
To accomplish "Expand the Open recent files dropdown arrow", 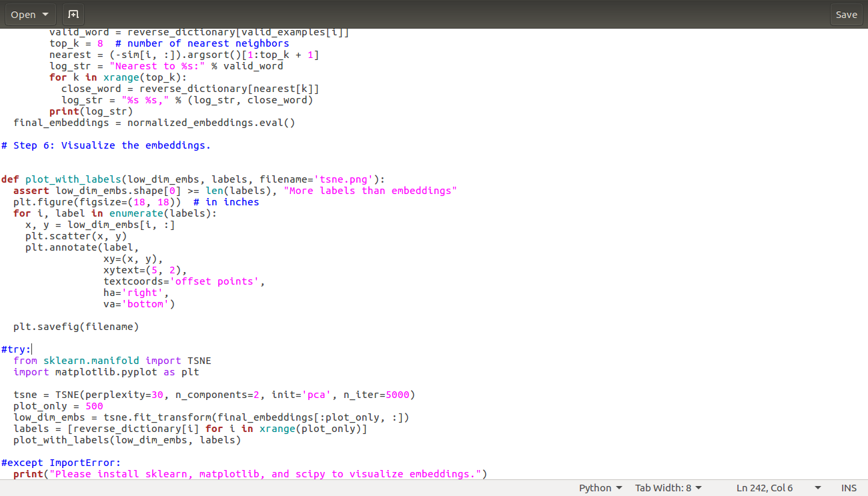I will point(45,15).
